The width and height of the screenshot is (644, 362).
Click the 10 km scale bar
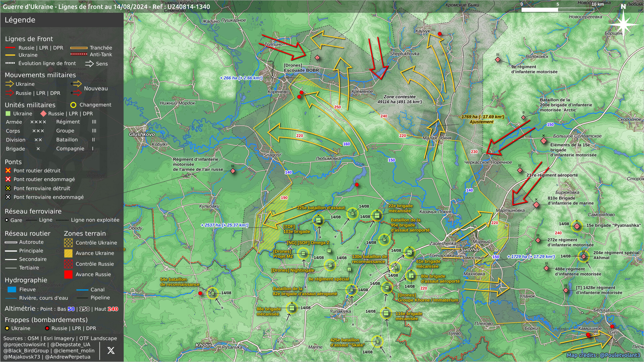(x=558, y=10)
